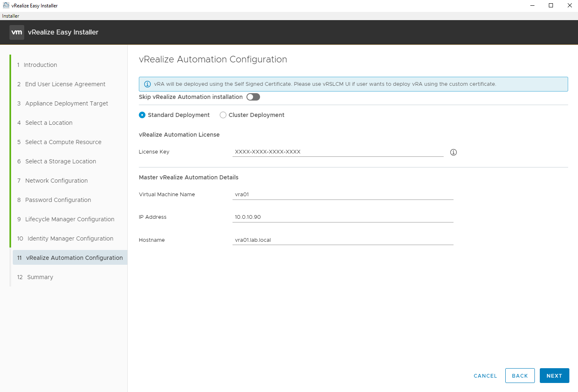Click the IP Address label
Viewport: 578px width, 392px height.
coord(152,217)
